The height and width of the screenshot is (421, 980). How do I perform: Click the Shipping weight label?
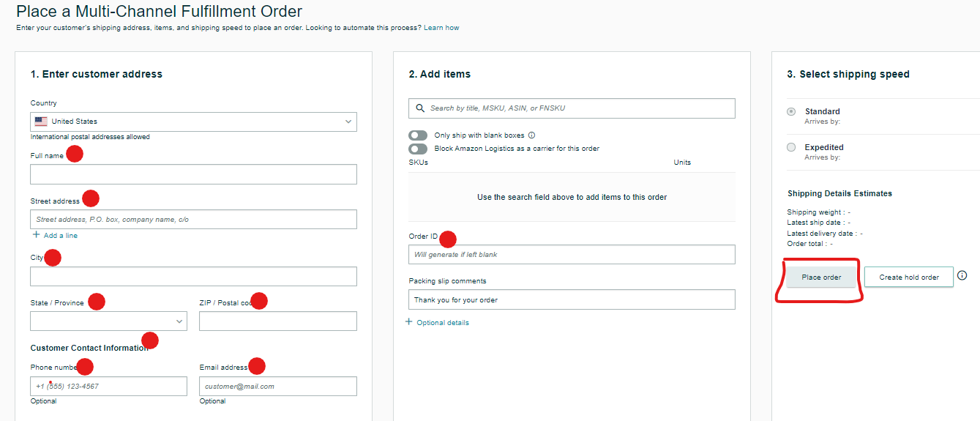[816, 212]
